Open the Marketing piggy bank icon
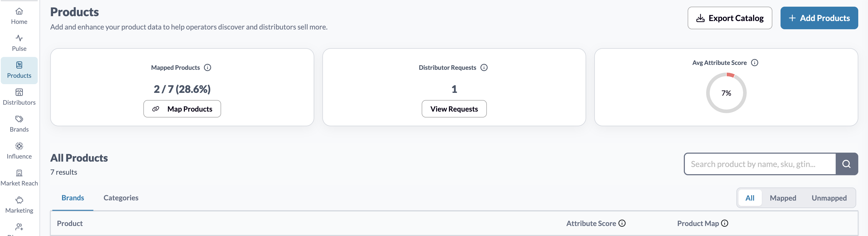 point(19,200)
